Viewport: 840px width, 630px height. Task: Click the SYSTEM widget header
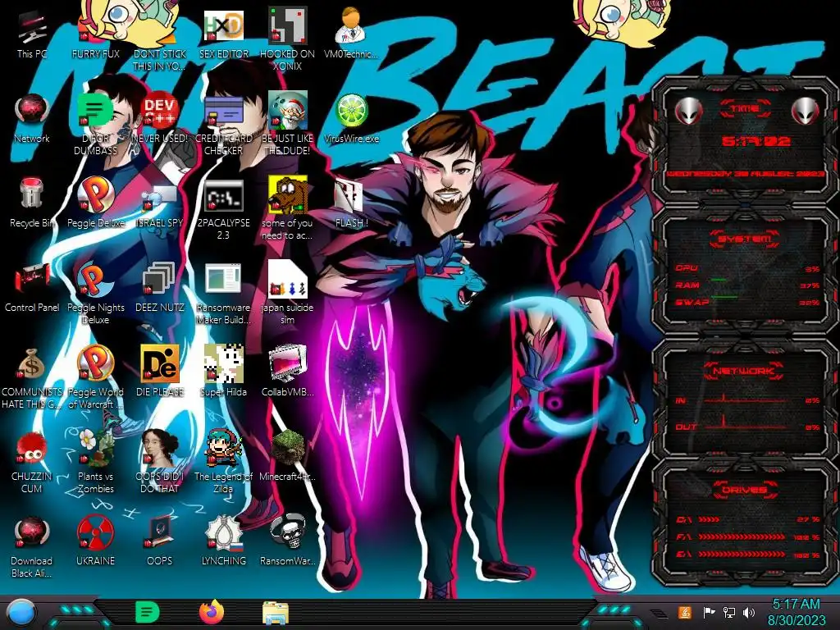(x=745, y=239)
